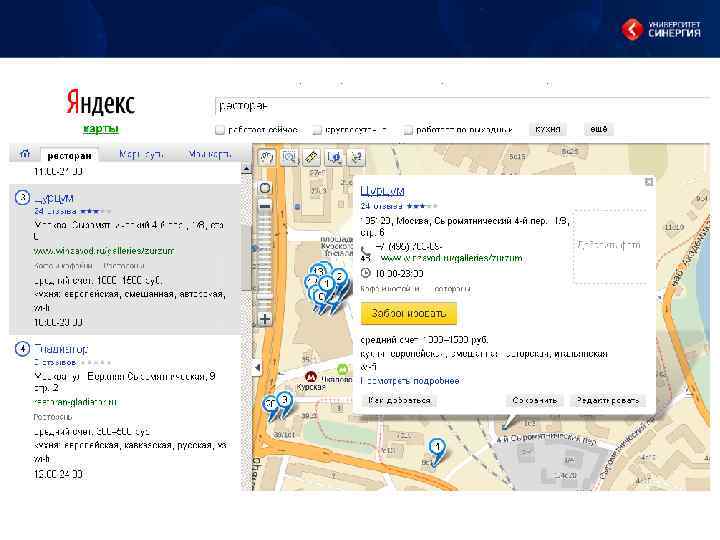The width and height of the screenshot is (720, 540).
Task: Open Цурцум result in list
Action: pyautogui.click(x=54, y=198)
